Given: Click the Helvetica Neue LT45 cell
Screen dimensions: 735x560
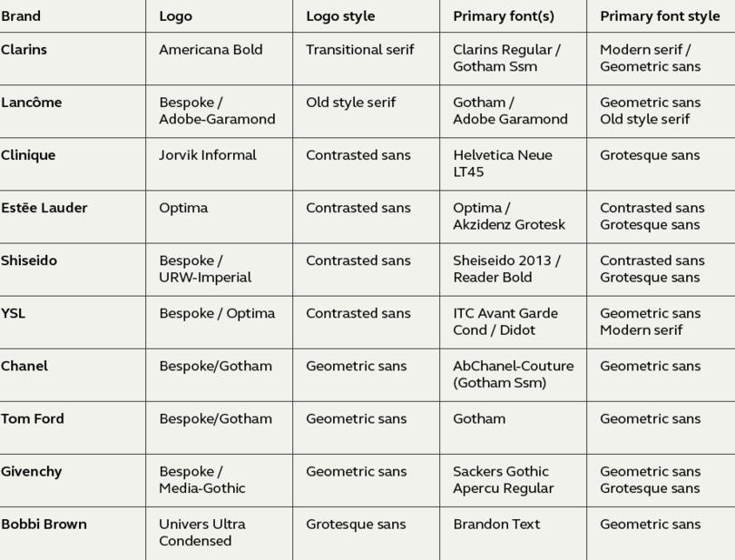Looking at the screenshot, I should click(513, 164).
